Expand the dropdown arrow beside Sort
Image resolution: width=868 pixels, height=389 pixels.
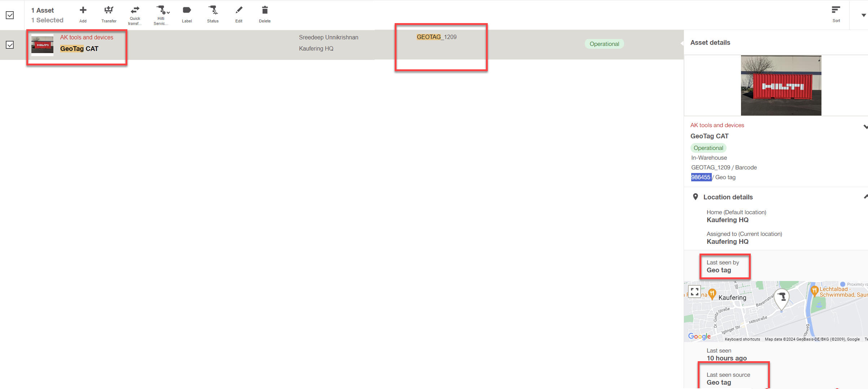863,15
